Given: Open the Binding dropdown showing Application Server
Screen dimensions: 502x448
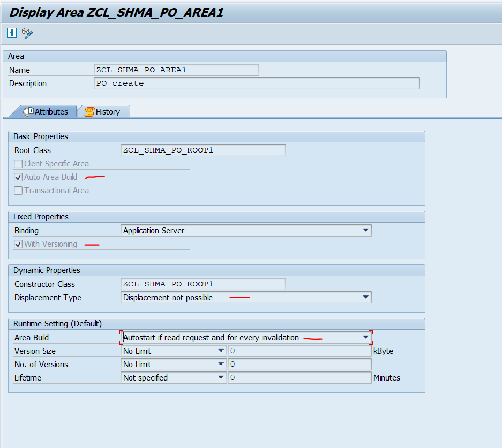Looking at the screenshot, I should pos(366,230).
